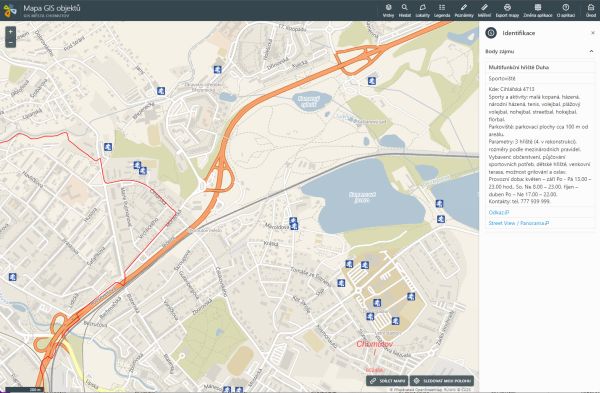Collapse the Body zájmu section

click(591, 51)
